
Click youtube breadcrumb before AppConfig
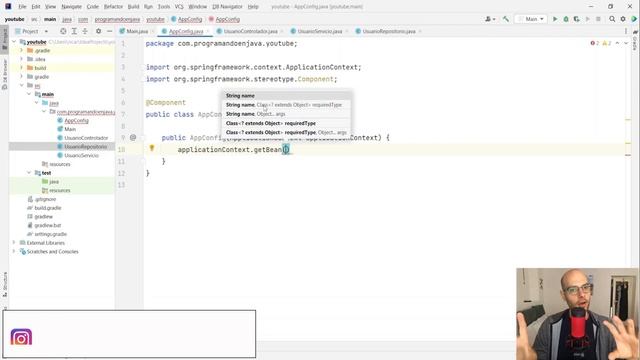[155, 19]
